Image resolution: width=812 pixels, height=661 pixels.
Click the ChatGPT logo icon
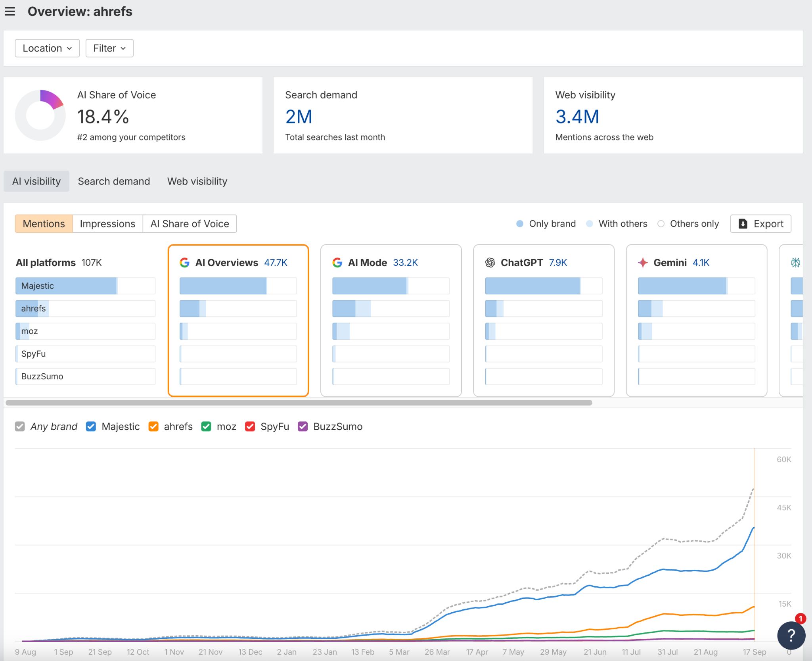tap(490, 263)
